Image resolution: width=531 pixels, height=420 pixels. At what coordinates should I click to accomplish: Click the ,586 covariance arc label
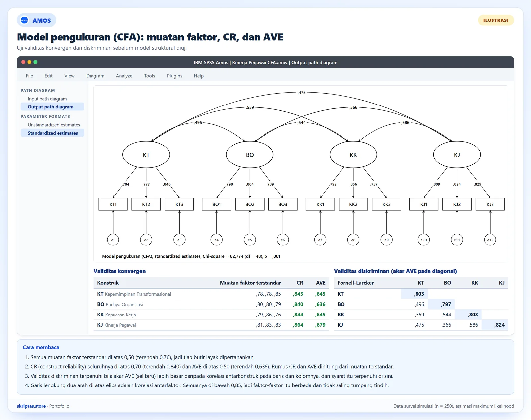click(405, 123)
